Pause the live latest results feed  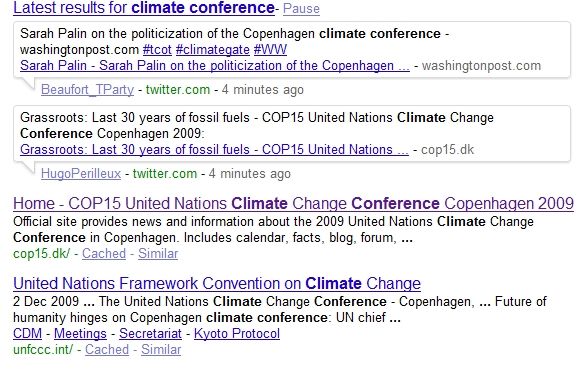[x=301, y=8]
